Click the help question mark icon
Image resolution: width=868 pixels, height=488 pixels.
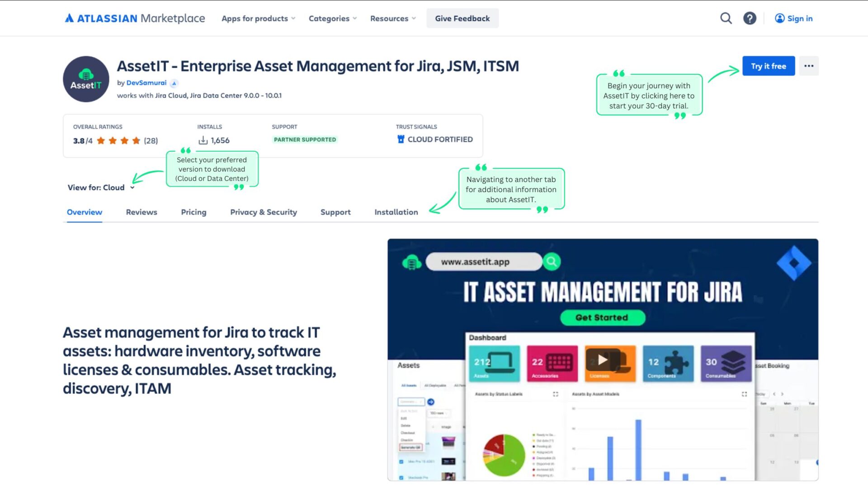click(750, 19)
